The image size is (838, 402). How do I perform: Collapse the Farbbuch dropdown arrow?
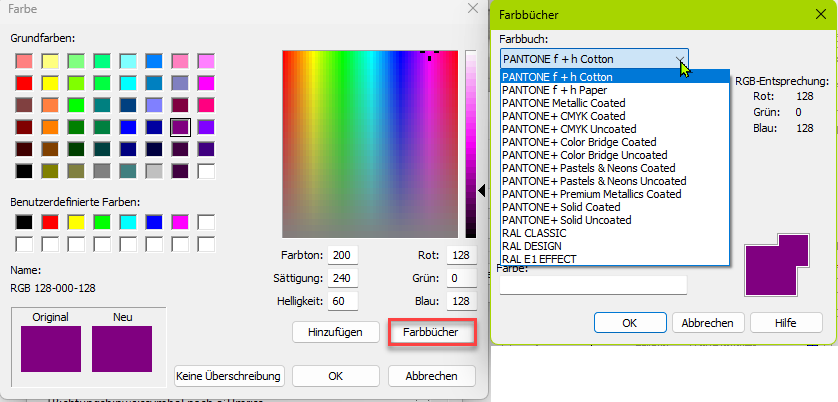(680, 59)
